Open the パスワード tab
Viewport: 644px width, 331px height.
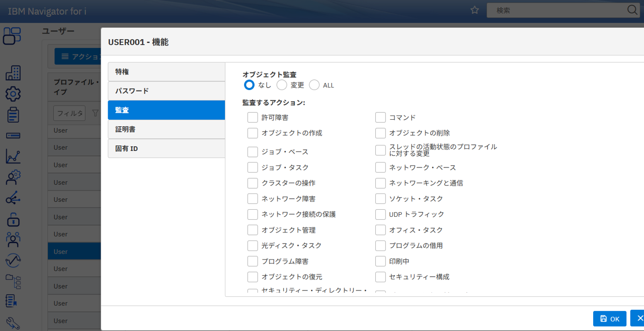tap(166, 91)
